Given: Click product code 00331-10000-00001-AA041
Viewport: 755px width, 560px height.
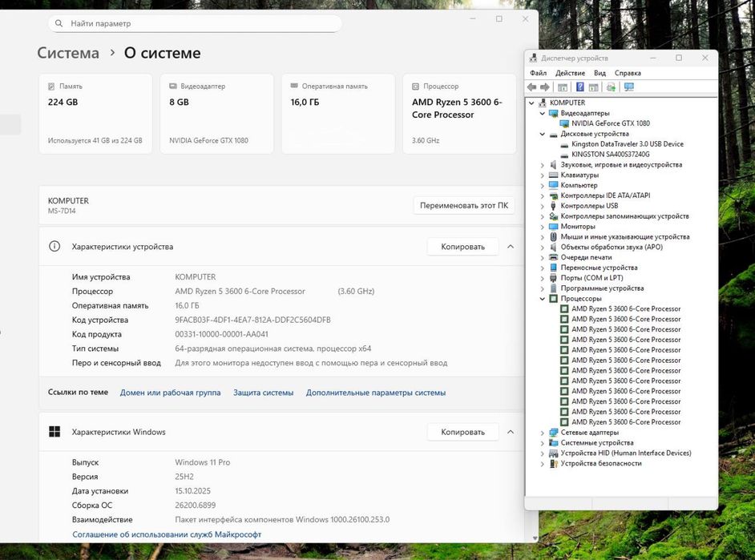Looking at the screenshot, I should click(x=221, y=334).
